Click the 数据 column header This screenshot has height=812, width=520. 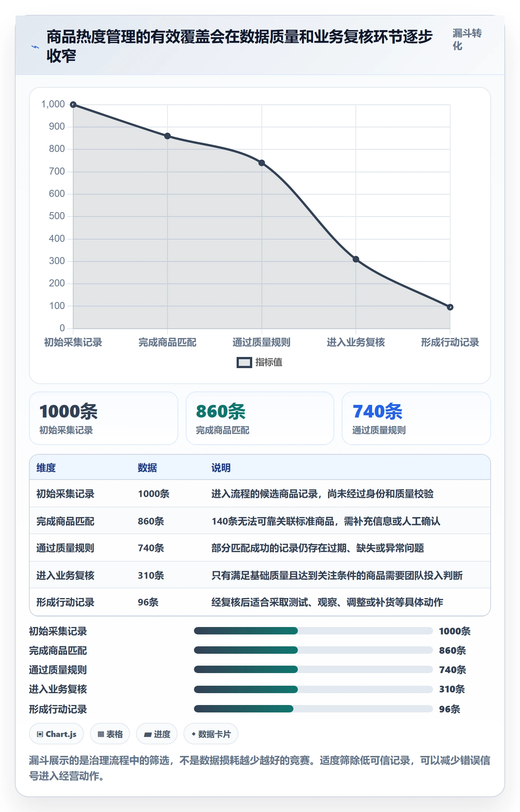pyautogui.click(x=147, y=468)
